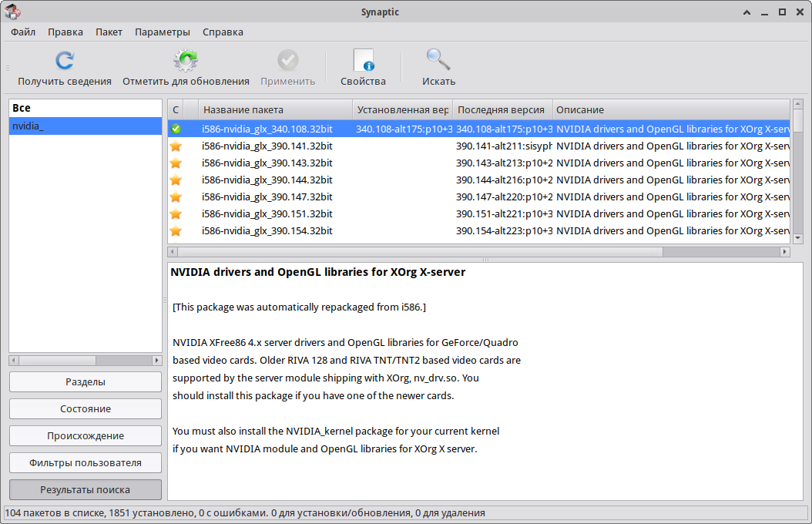The image size is (812, 524).
Task: Open the Параметры menu
Action: point(162,32)
